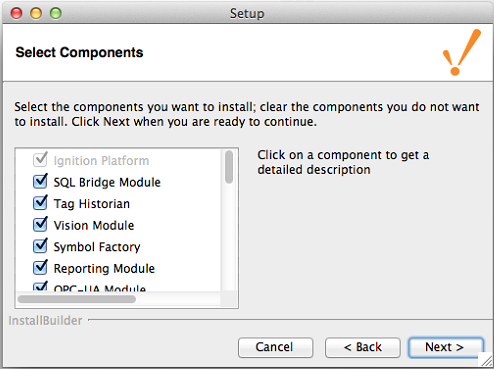
Task: Click the grayed Ignition Platform checkbox
Action: tap(40, 160)
